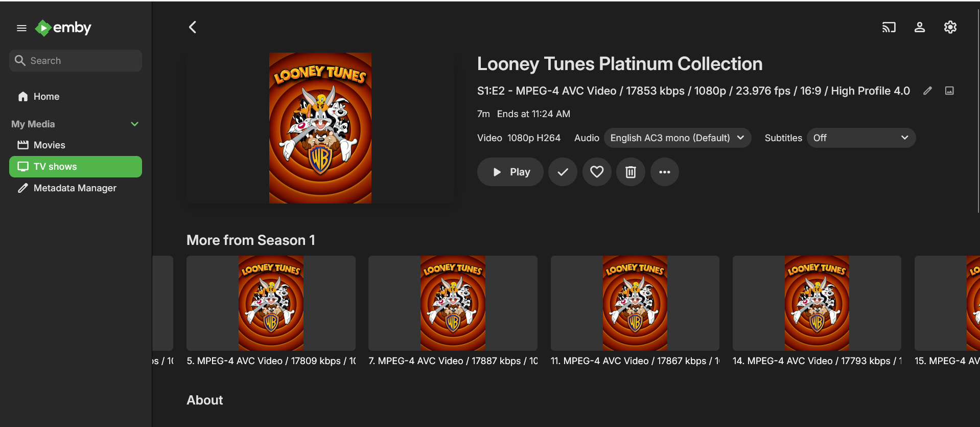Image resolution: width=980 pixels, height=427 pixels.
Task: Go to Home in sidebar
Action: tap(76, 97)
